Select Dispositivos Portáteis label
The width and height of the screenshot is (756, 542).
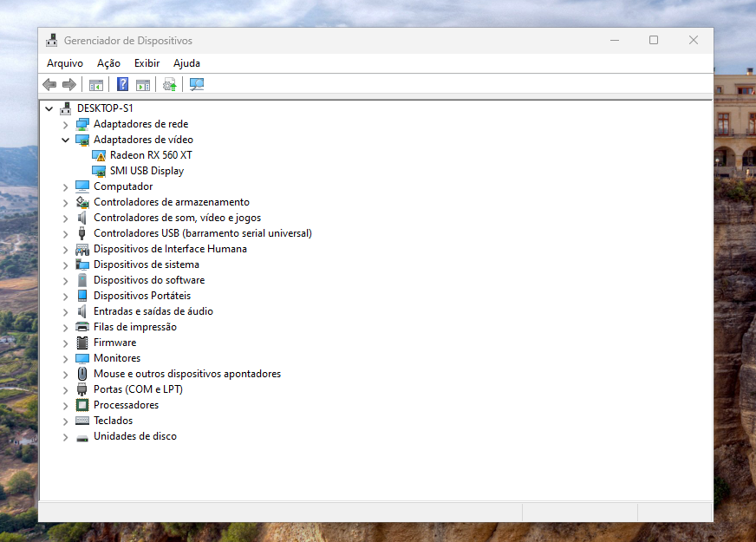coord(142,296)
